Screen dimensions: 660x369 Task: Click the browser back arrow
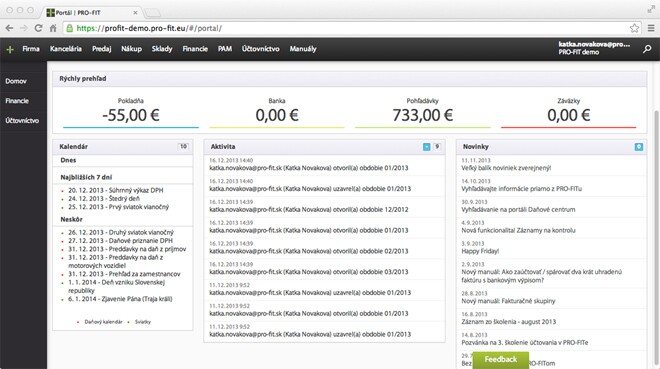[9, 28]
